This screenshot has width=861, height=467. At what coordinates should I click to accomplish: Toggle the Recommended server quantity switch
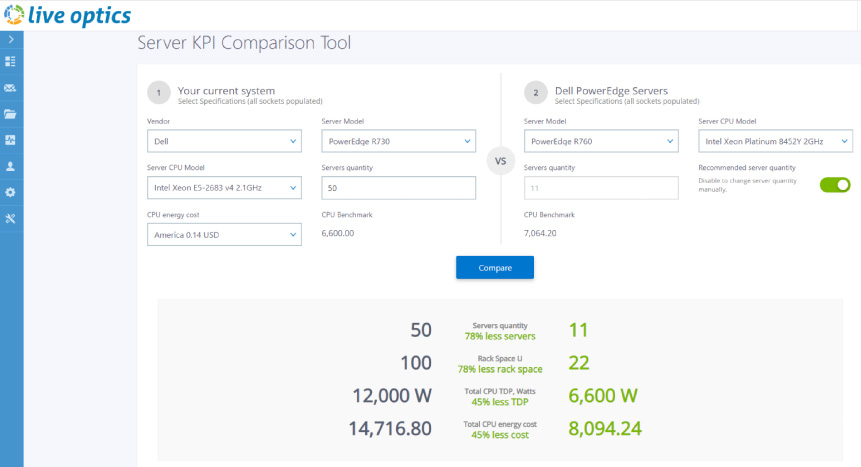(835, 185)
